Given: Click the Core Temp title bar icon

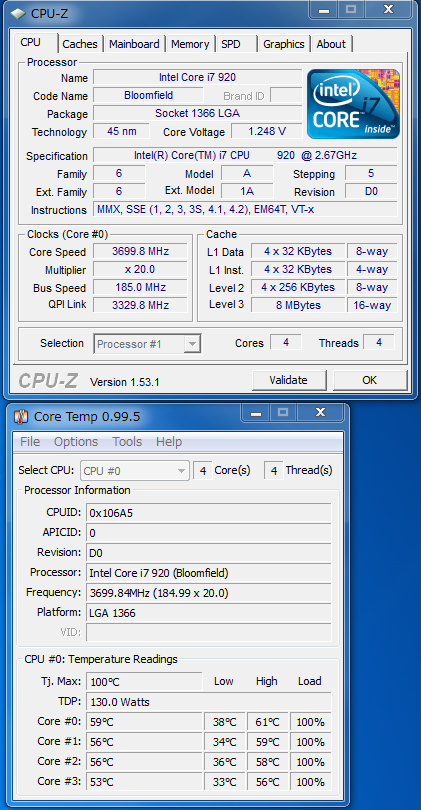Looking at the screenshot, I should point(21,416).
